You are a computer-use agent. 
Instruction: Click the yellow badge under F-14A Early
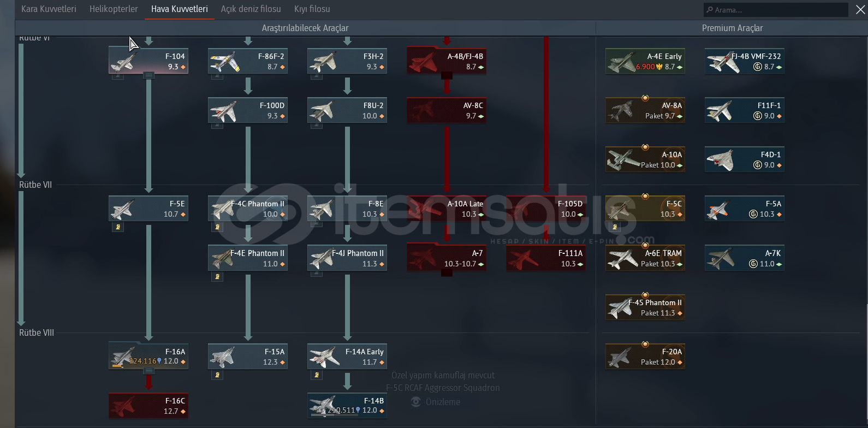click(317, 375)
